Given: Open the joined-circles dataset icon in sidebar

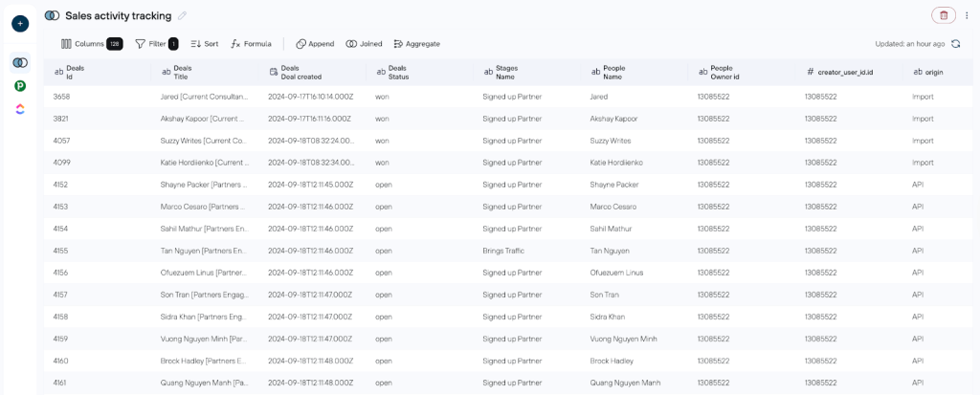Looking at the screenshot, I should click(x=20, y=62).
